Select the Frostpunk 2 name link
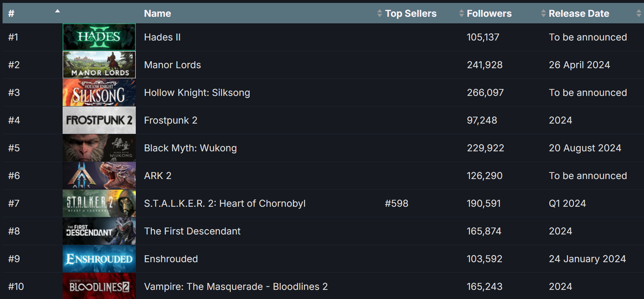This screenshot has height=299, width=644. pos(171,120)
